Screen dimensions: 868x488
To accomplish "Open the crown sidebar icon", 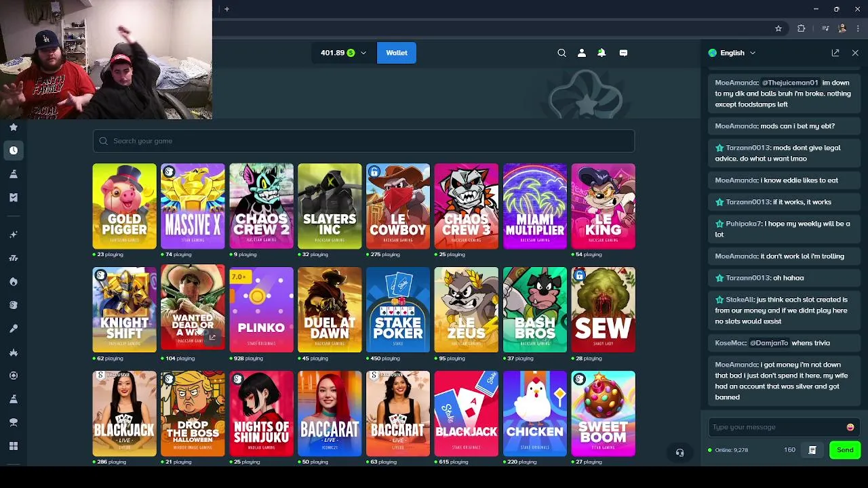I will 14,352.
